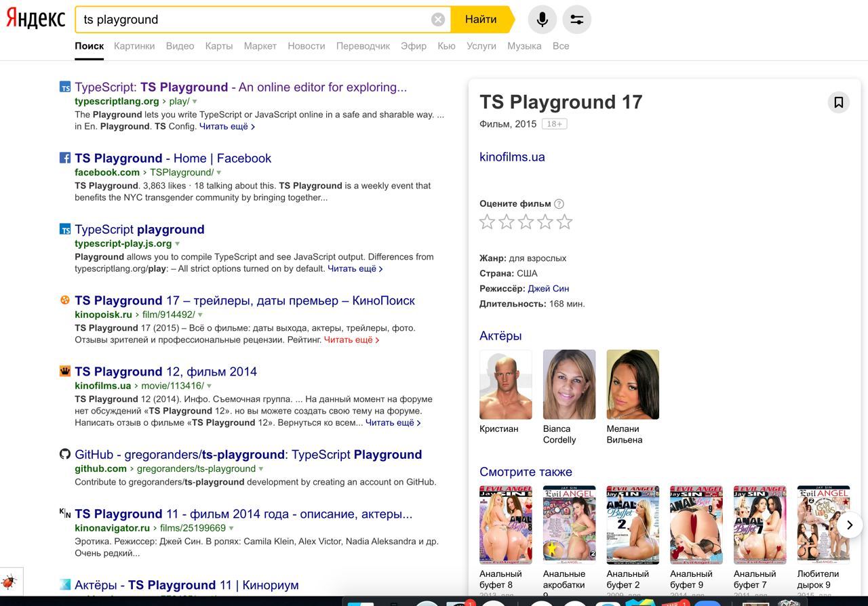Open dropdown arrow after facebook.com TSPlayground/

click(x=218, y=173)
